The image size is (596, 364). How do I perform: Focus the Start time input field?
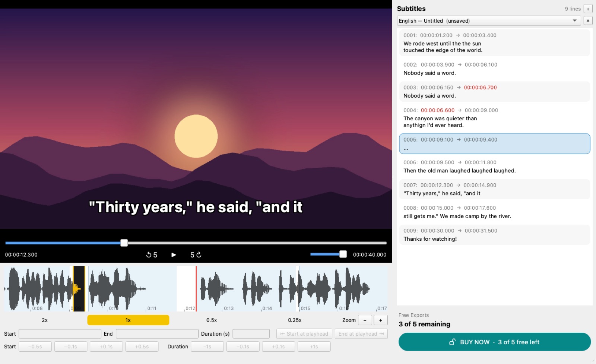(60, 334)
